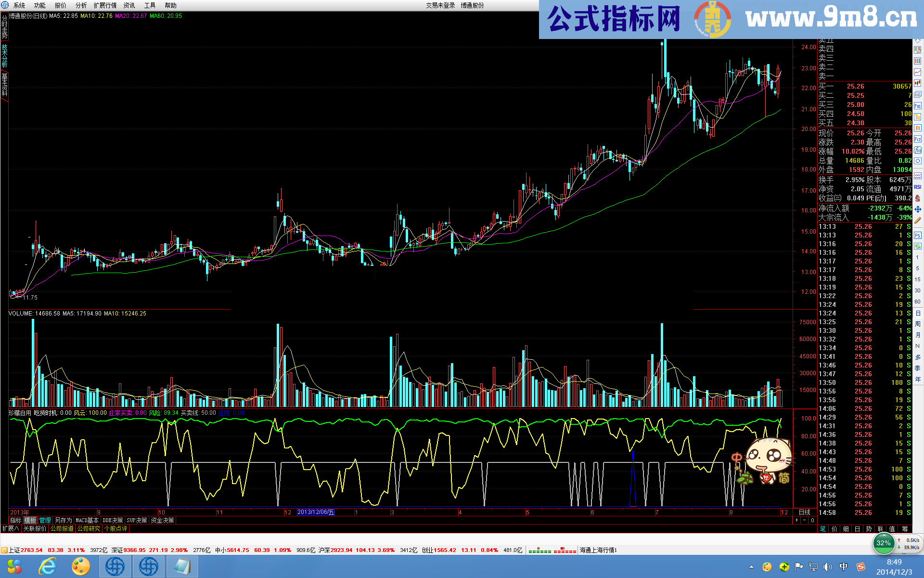924x578 pixels.
Task: Click the RSI indicator icon in right toolbar
Action: [918, 187]
